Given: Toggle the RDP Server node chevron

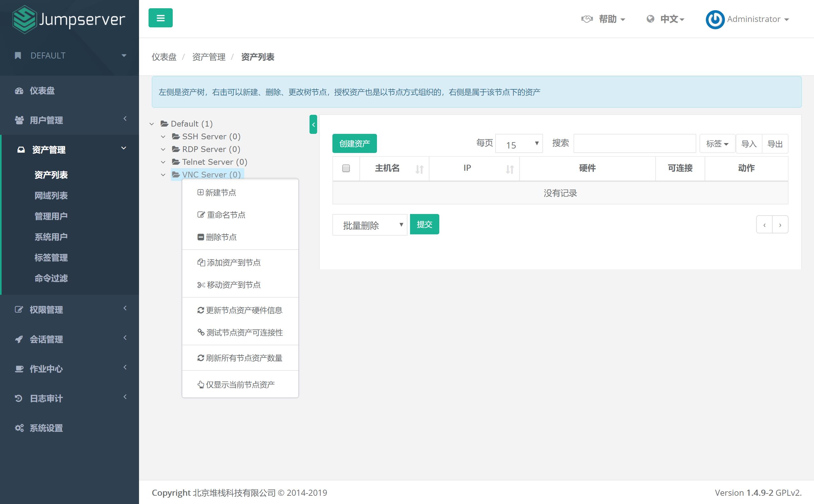Looking at the screenshot, I should point(163,149).
